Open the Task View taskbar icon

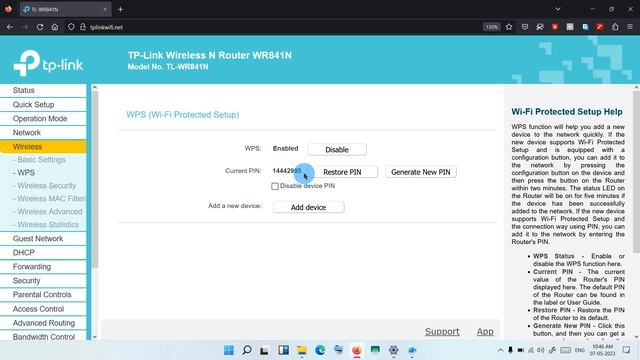pyautogui.click(x=264, y=350)
